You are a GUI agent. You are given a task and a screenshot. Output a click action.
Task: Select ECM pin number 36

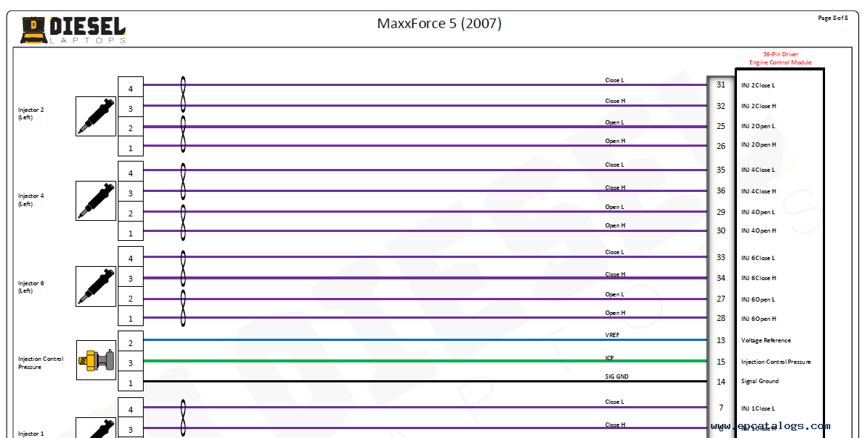pyautogui.click(x=721, y=190)
